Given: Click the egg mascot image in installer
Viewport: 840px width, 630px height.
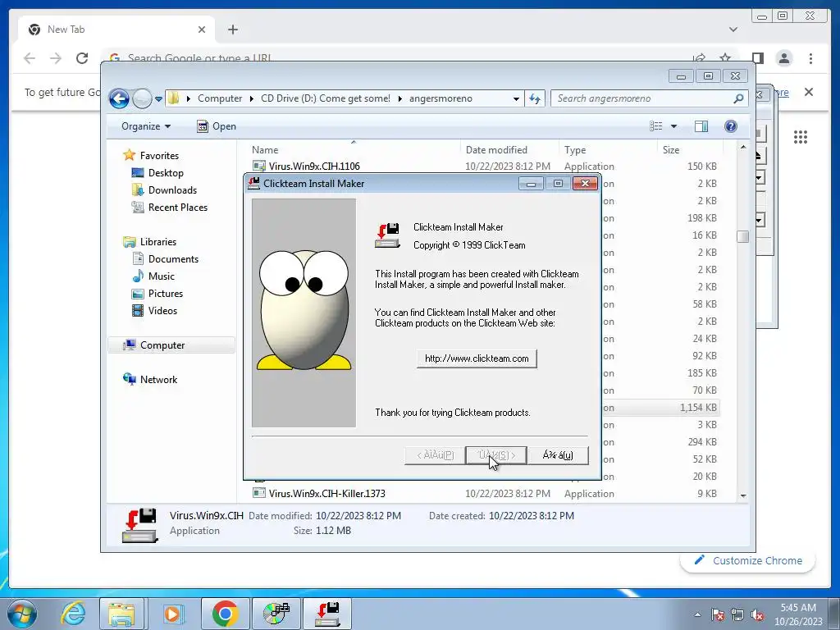Looking at the screenshot, I should click(304, 313).
